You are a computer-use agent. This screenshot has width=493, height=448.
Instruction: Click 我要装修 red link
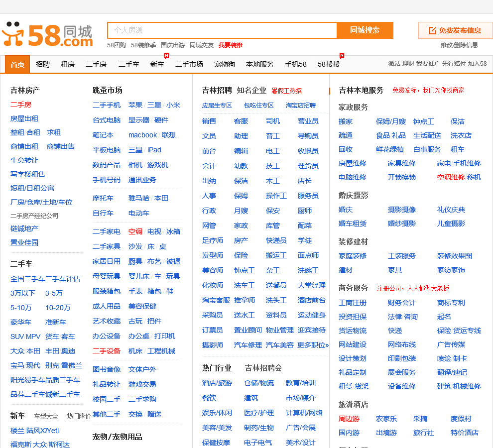[x=231, y=45]
